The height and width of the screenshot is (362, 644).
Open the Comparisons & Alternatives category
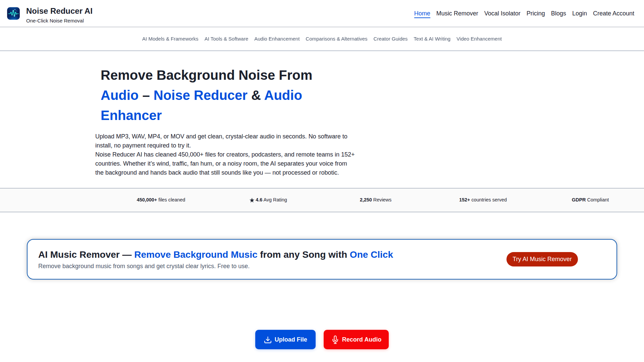(336, 39)
